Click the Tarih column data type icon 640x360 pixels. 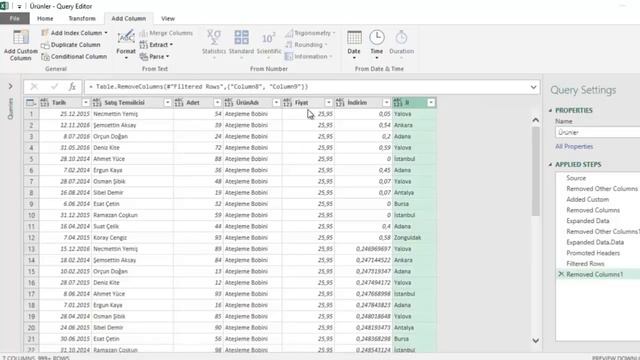pos(44,102)
